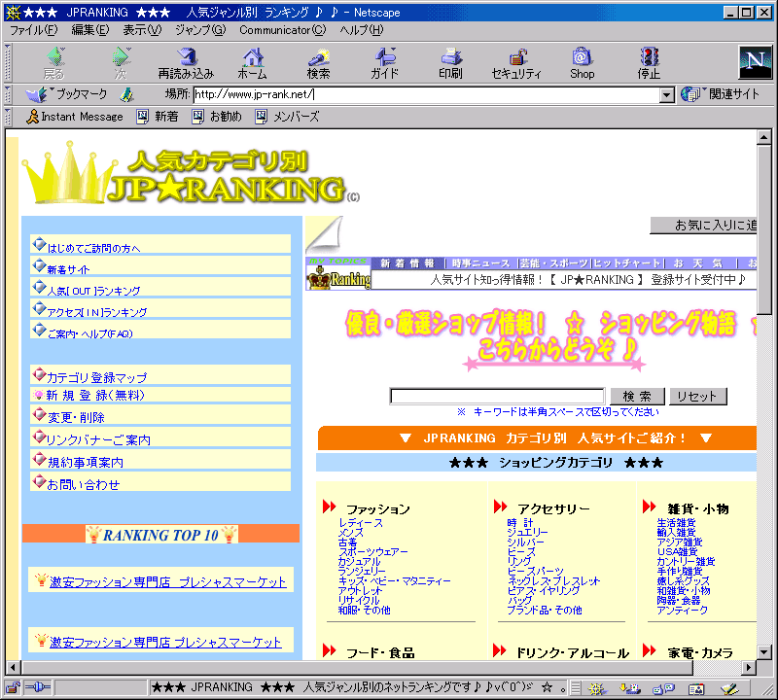Open the ジャンプ(G) menu
Image resolution: width=778 pixels, height=700 pixels.
click(x=200, y=30)
